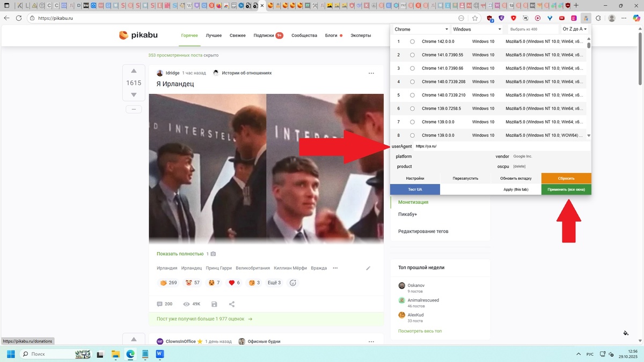The width and height of the screenshot is (644, 362).
Task: Open the Эксперты tab
Action: click(361, 35)
